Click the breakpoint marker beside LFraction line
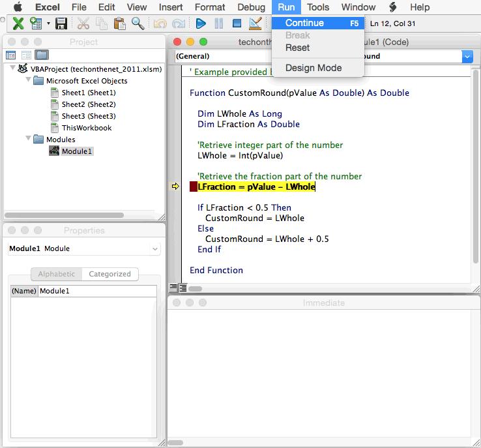This screenshot has width=481, height=448. click(193, 187)
